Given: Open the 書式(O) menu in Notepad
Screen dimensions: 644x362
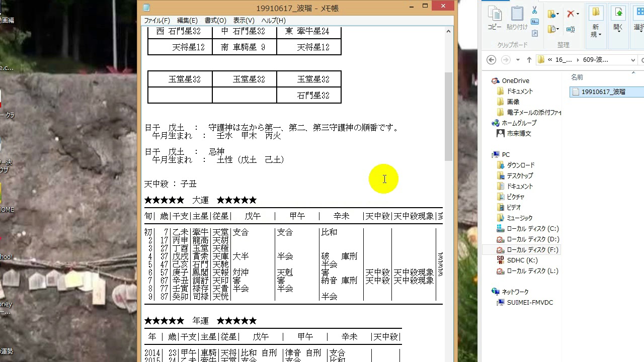Looking at the screenshot, I should 215,21.
